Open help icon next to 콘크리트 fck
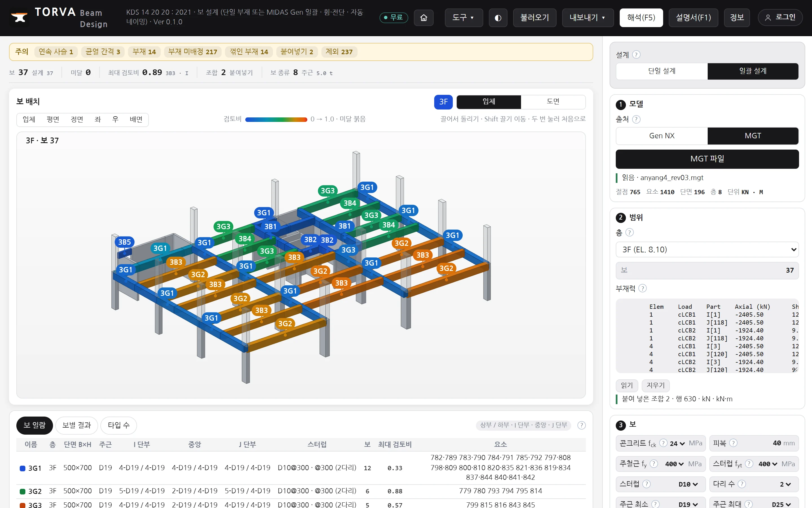Screen dimensions: 812x508 tap(663, 443)
